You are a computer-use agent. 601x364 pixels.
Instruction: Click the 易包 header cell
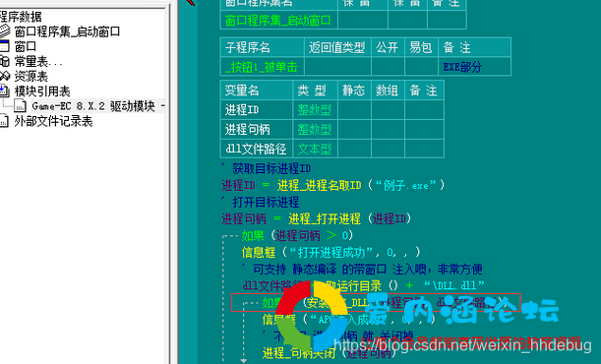(x=421, y=47)
